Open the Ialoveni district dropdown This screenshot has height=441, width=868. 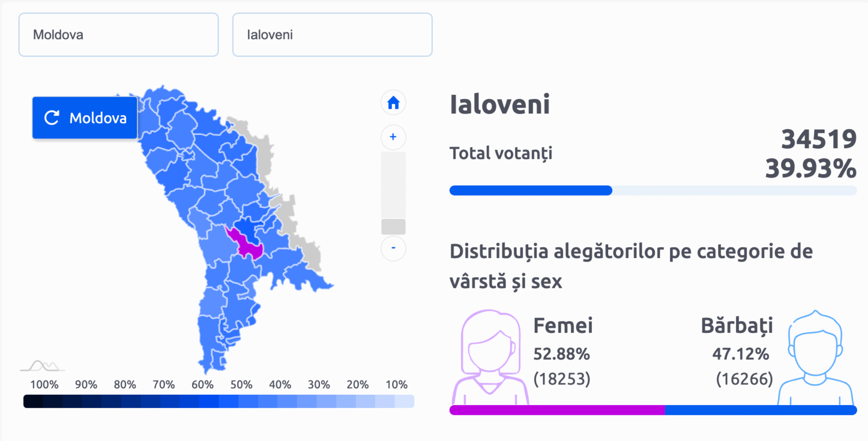(332, 35)
